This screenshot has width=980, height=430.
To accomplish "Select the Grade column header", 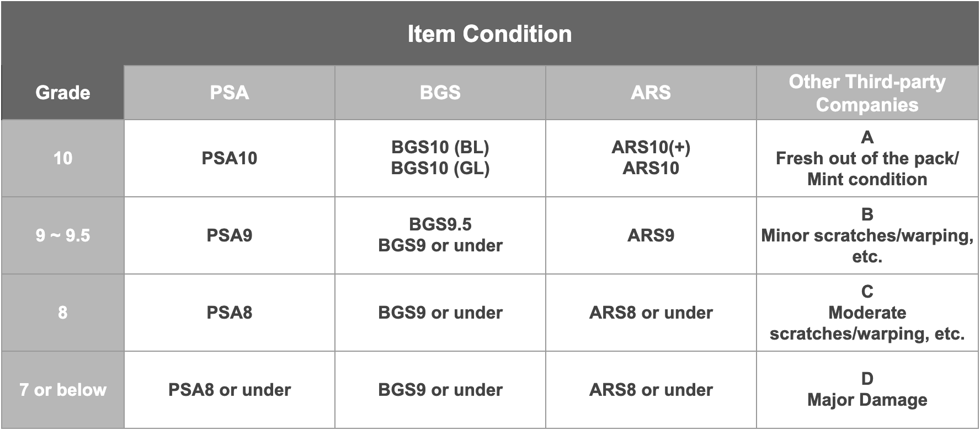I will pos(63,93).
